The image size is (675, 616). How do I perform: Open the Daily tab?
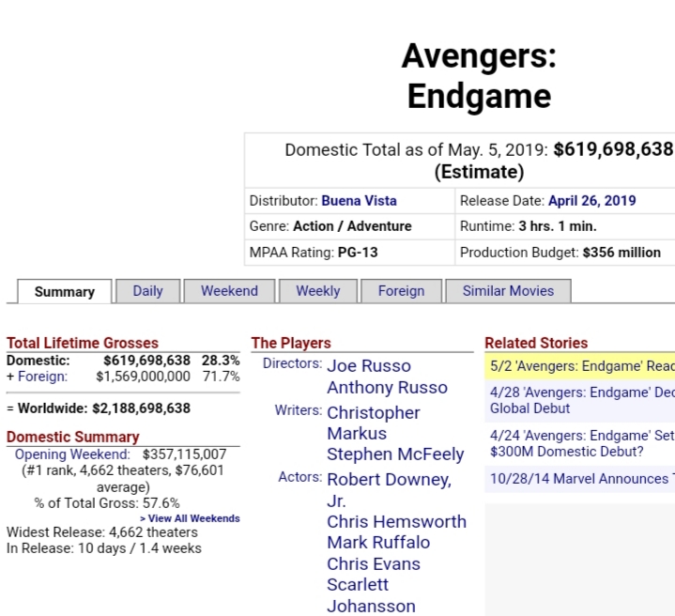point(147,291)
